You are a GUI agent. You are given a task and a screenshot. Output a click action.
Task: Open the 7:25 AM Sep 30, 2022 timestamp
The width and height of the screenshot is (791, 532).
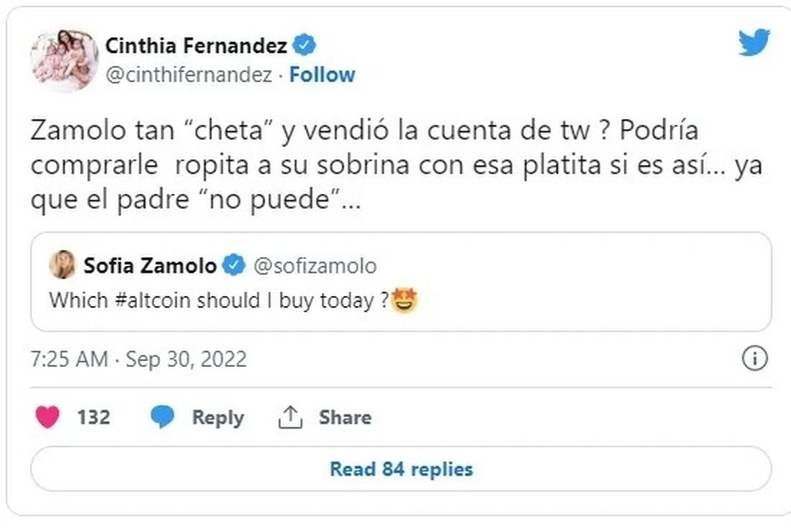(138, 359)
